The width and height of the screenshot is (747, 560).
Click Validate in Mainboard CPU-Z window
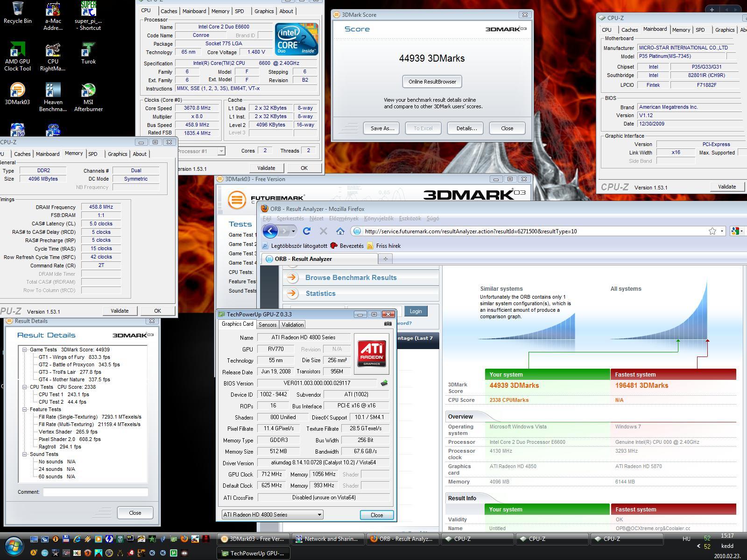pos(726,187)
